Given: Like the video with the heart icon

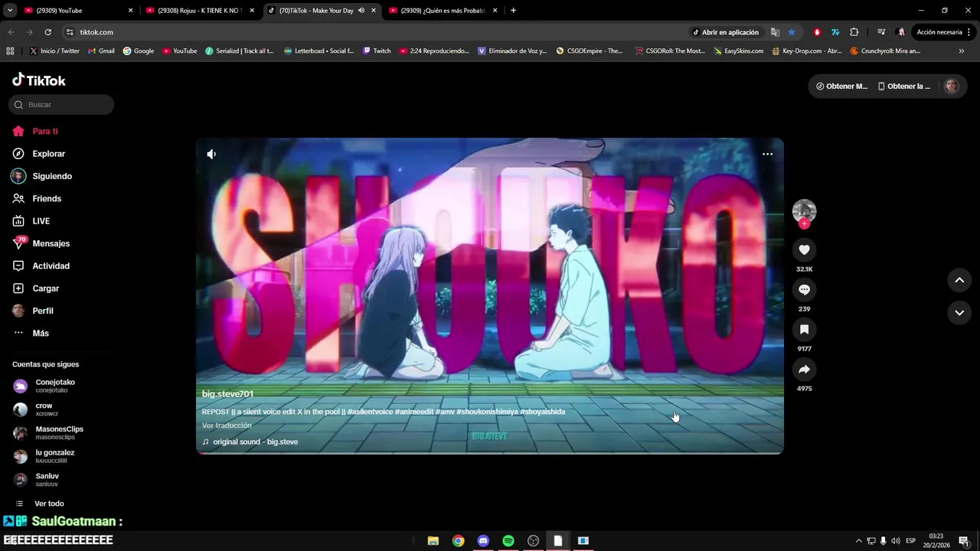Looking at the screenshot, I should click(x=804, y=250).
